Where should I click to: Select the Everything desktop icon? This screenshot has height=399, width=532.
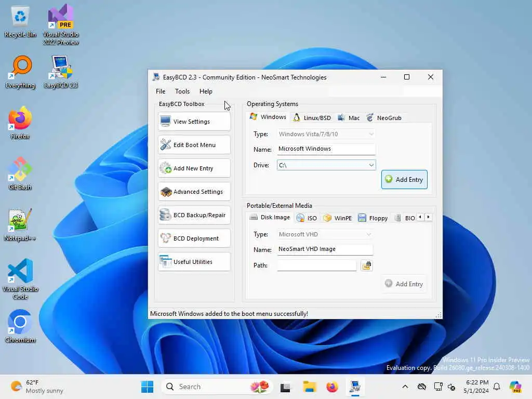20,73
